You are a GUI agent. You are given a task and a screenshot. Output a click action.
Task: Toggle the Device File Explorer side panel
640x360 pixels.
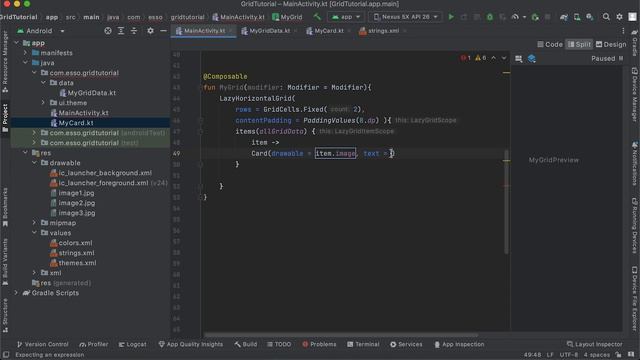[x=635, y=299]
